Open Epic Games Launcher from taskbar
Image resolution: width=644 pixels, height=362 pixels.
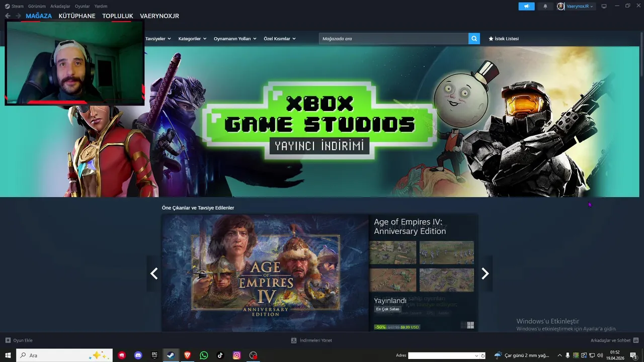154,355
